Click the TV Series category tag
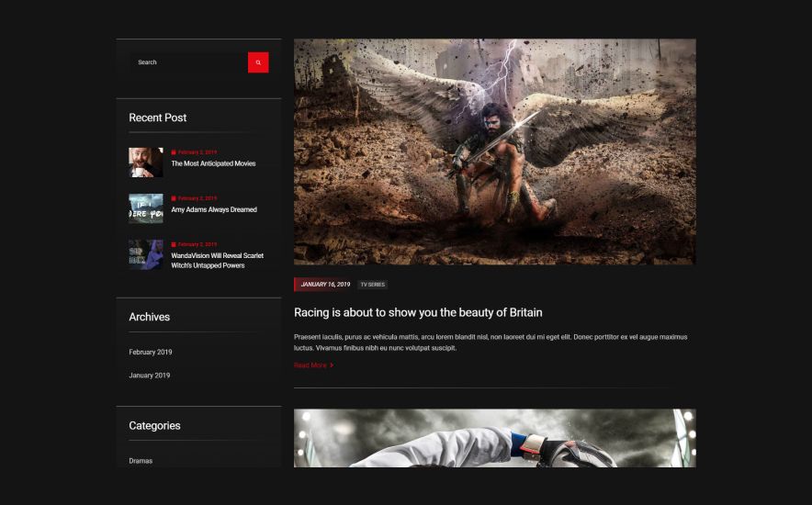Screen dimensions: 812x505 (373, 285)
